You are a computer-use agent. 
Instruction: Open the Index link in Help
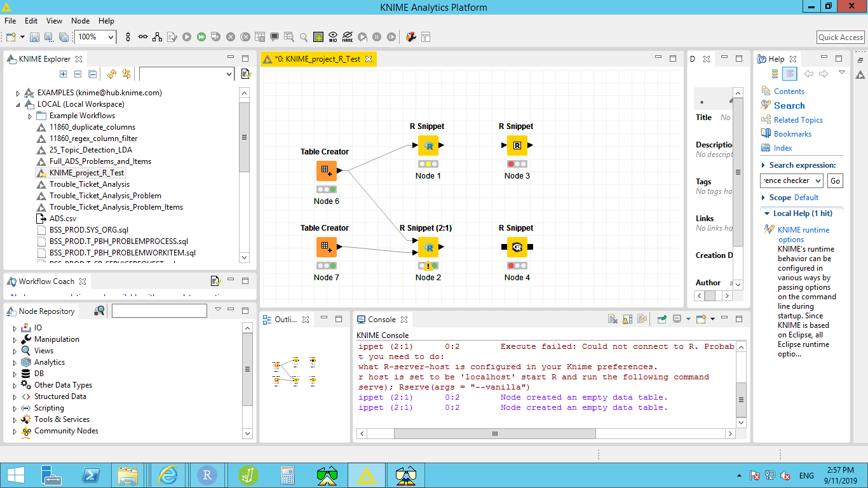click(783, 148)
